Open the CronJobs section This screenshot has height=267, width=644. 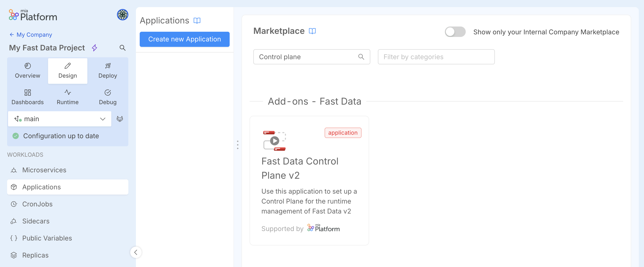pos(37,204)
